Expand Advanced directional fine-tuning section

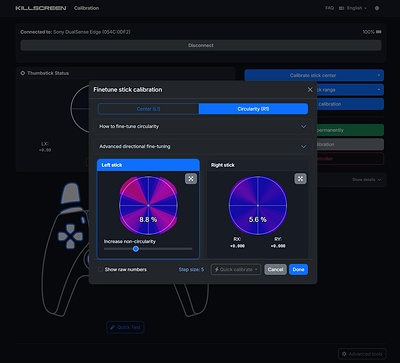203,147
